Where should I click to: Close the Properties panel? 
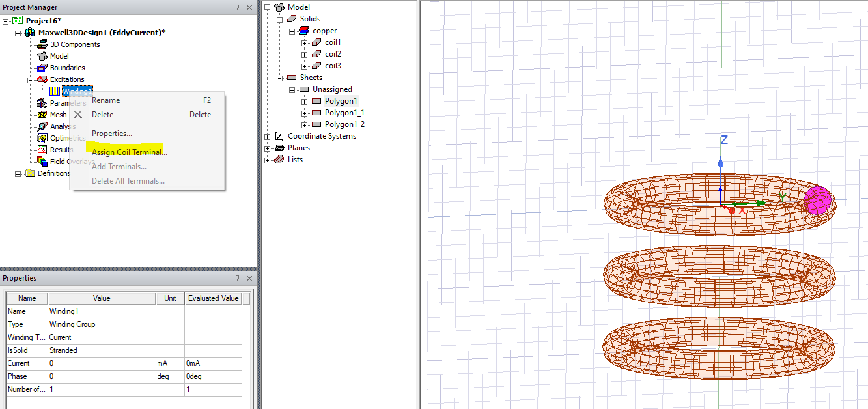[x=249, y=278]
